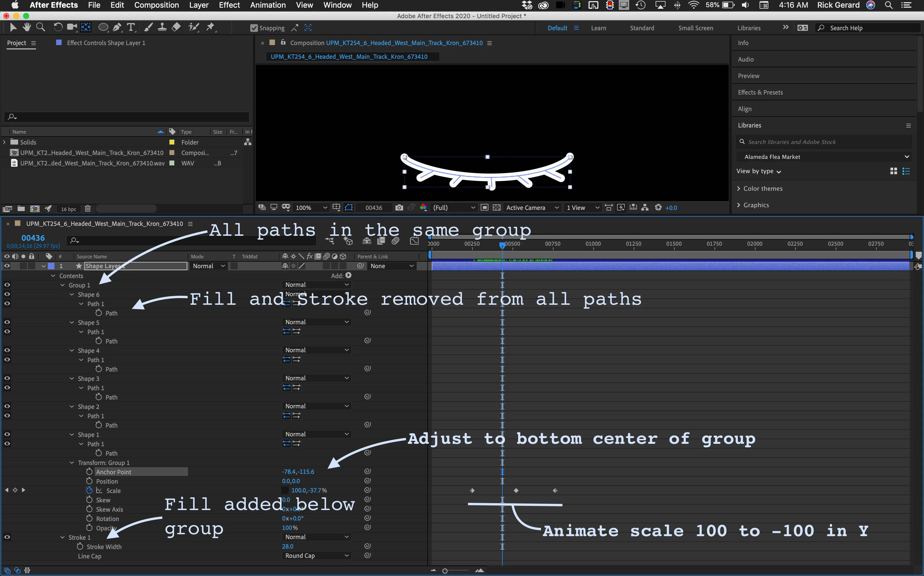The width and height of the screenshot is (924, 576).
Task: Switch to the Effect Controls Shape Layer 1 tab
Action: point(106,43)
